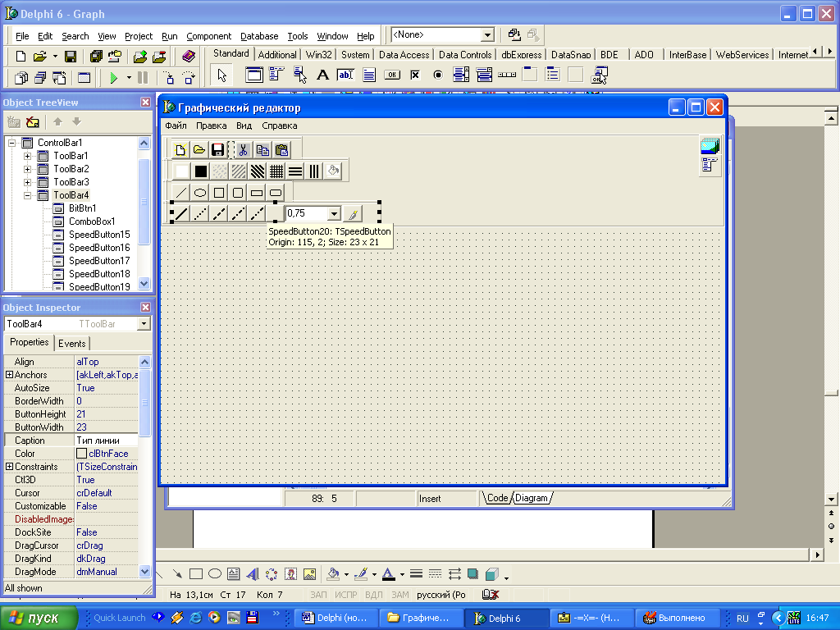Screen dimensions: 840x630
Task: Select the dotted line style button
Action: (x=200, y=214)
